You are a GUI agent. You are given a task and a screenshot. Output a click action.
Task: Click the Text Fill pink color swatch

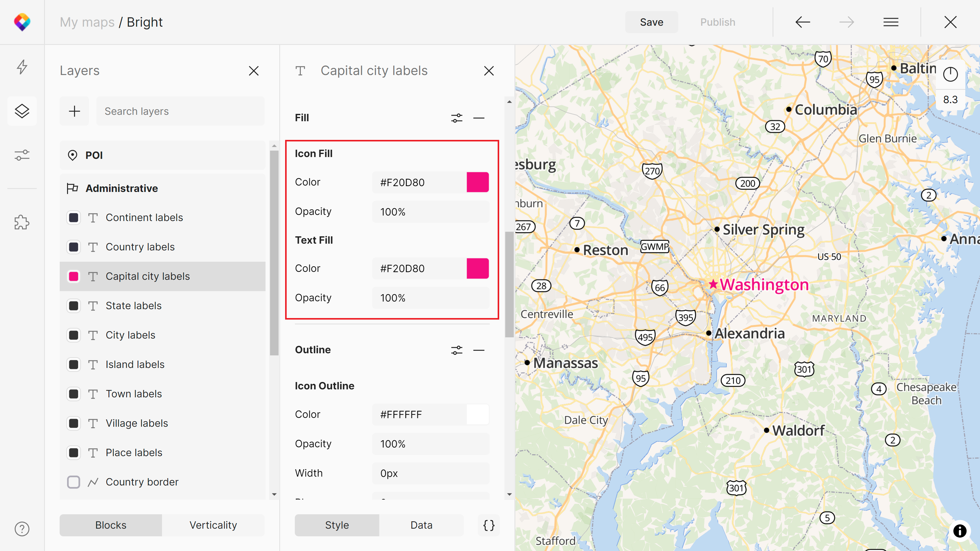[x=477, y=268]
